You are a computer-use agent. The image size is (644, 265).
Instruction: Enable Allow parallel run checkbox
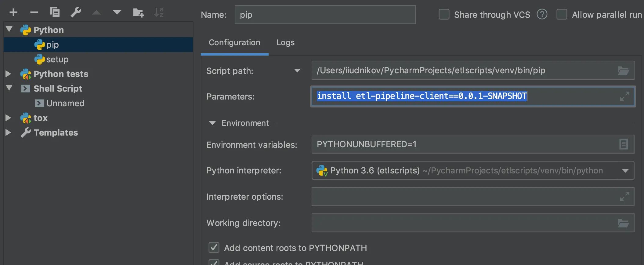point(562,14)
